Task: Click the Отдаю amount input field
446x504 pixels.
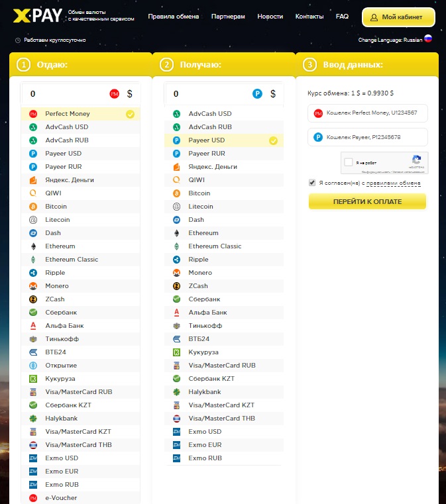Action: (80, 94)
